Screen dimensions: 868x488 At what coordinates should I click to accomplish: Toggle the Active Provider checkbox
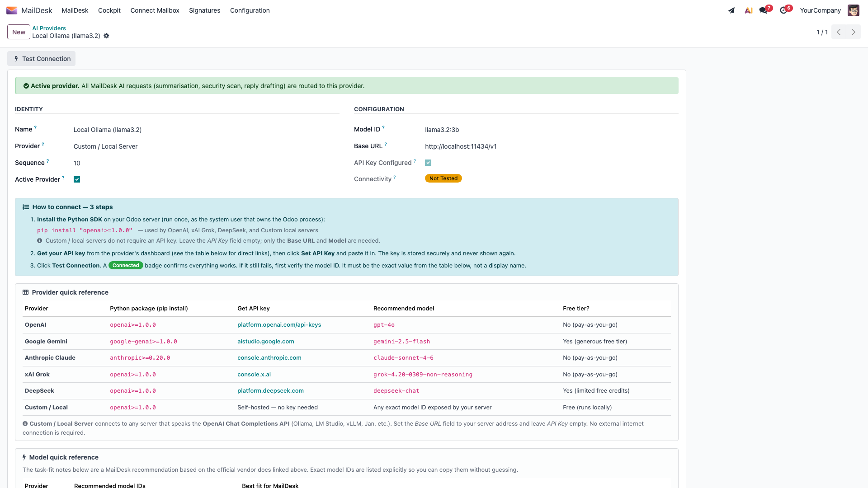(77, 179)
